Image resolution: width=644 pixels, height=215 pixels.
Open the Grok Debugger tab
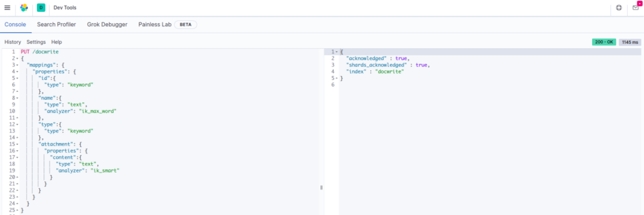107,24
